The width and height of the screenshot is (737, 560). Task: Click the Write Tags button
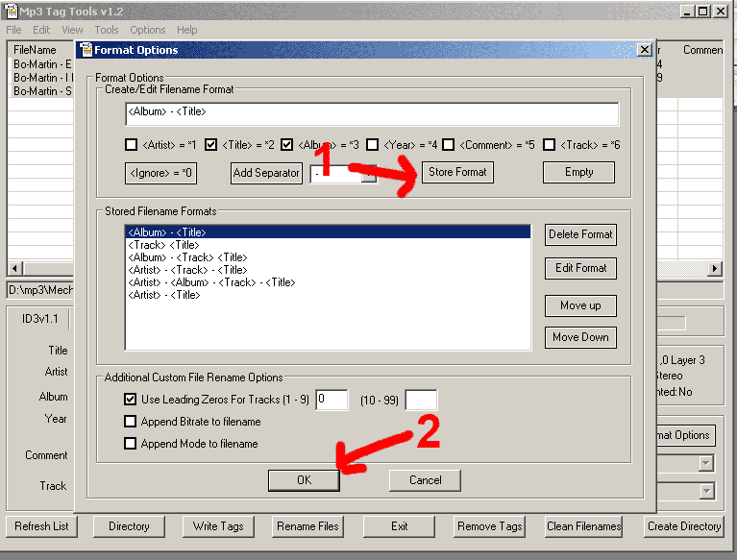(218, 526)
